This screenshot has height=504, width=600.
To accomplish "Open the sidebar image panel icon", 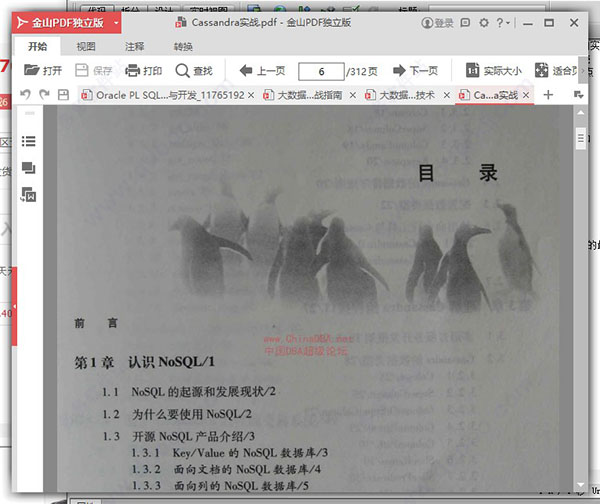I will click(29, 195).
